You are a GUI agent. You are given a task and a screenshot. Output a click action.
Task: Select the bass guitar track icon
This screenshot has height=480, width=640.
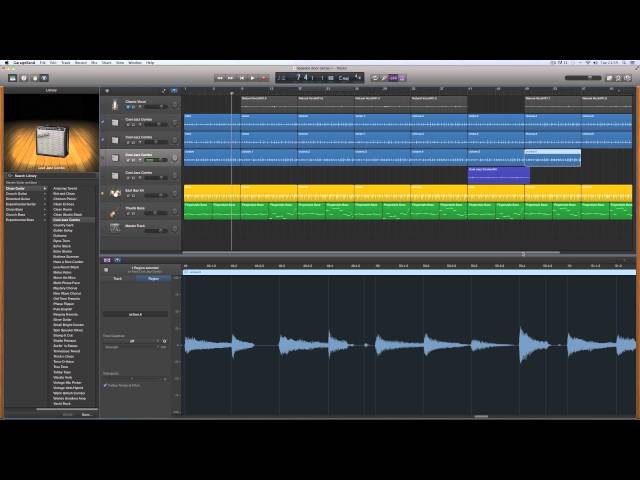tap(116, 211)
